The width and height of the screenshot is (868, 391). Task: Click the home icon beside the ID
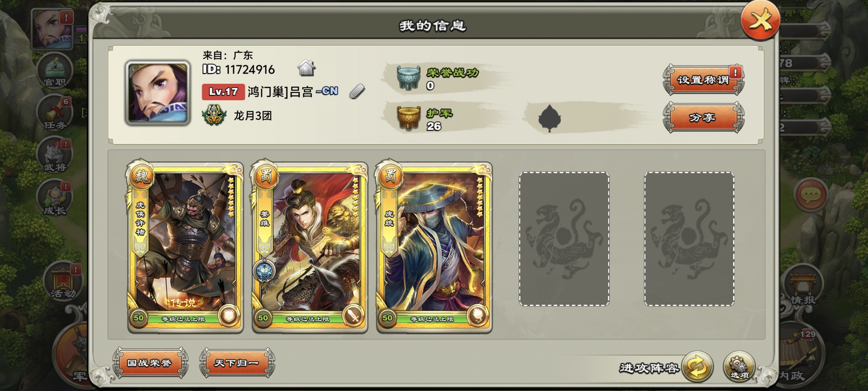(306, 68)
